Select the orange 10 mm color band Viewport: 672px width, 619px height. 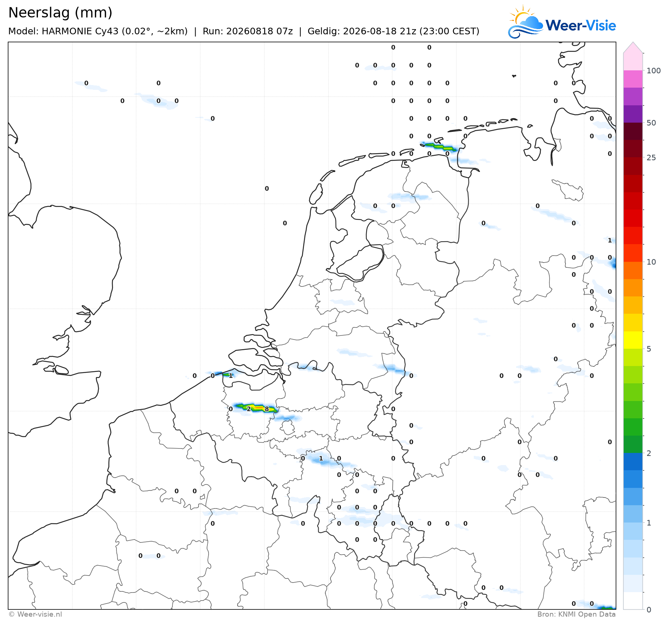click(x=633, y=271)
